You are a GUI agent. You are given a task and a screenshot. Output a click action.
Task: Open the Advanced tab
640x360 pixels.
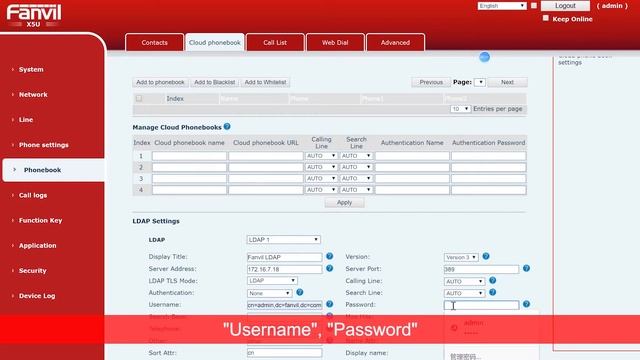pos(395,42)
